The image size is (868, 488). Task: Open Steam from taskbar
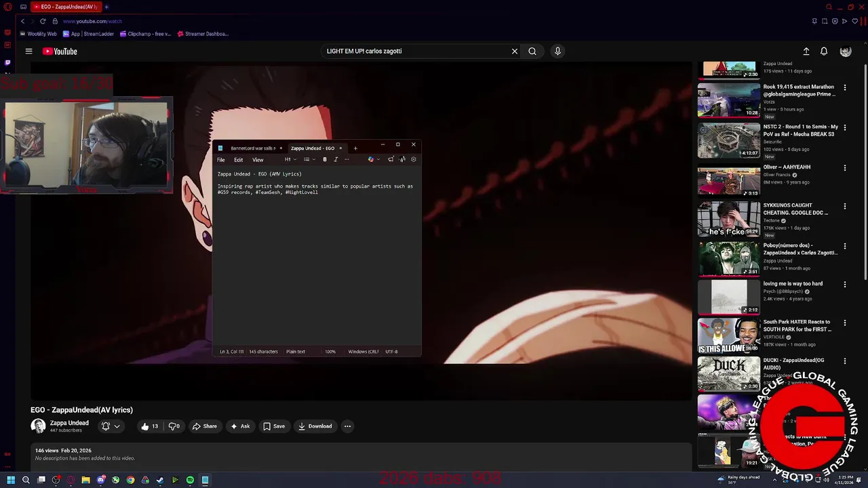click(160, 480)
